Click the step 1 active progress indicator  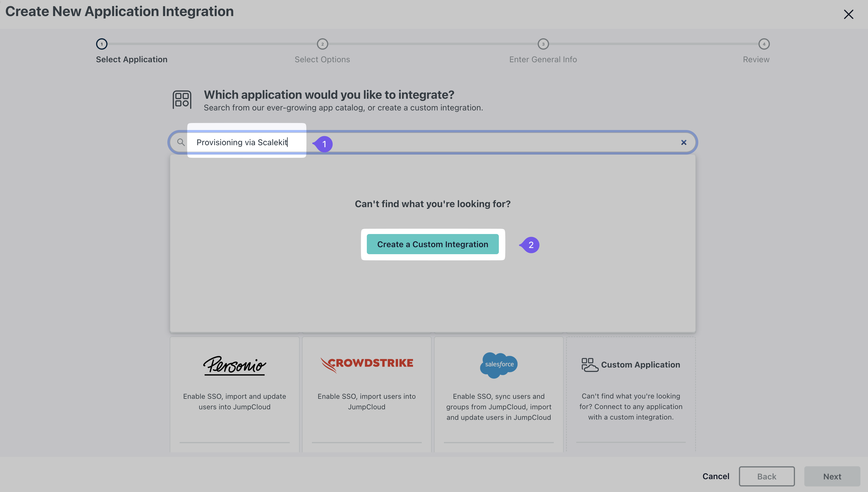coord(101,44)
